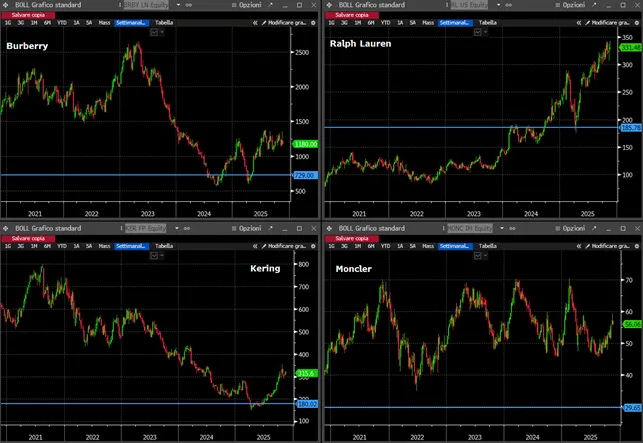Image resolution: width=643 pixels, height=443 pixels.
Task: Expand ticker dropdown arrow in Kering window
Action: pyautogui.click(x=177, y=228)
